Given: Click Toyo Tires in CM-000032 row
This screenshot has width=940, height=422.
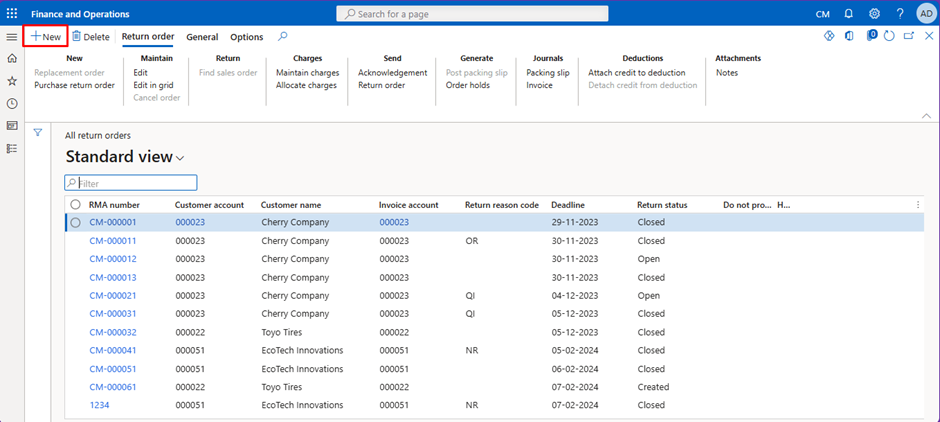Looking at the screenshot, I should (282, 332).
